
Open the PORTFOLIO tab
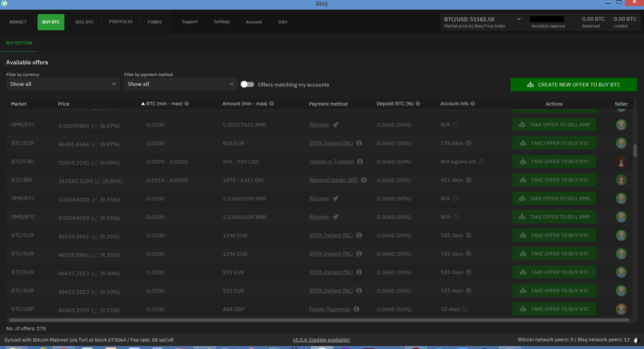[x=121, y=22]
